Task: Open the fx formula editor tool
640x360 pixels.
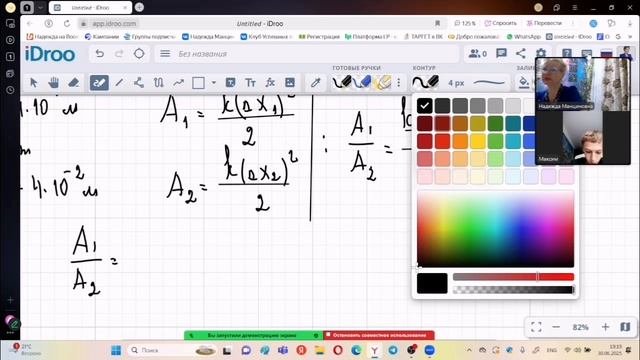Action: 270,83
